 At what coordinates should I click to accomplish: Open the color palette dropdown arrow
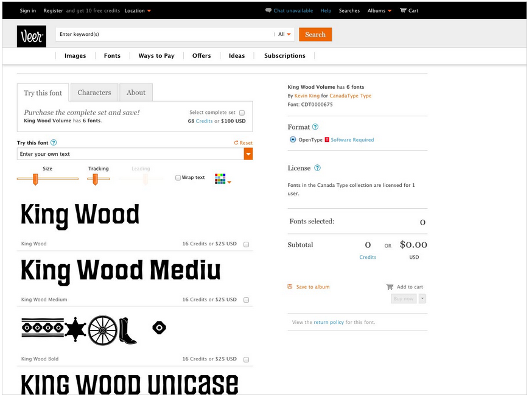click(x=229, y=182)
